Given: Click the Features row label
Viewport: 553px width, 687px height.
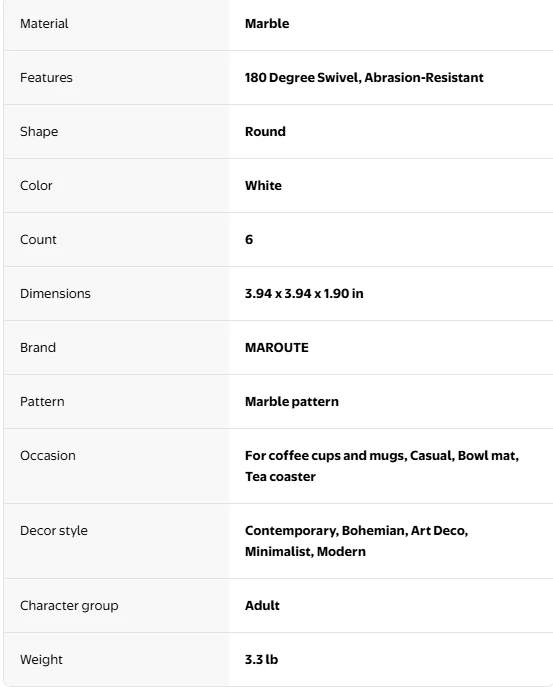Looking at the screenshot, I should [46, 78].
